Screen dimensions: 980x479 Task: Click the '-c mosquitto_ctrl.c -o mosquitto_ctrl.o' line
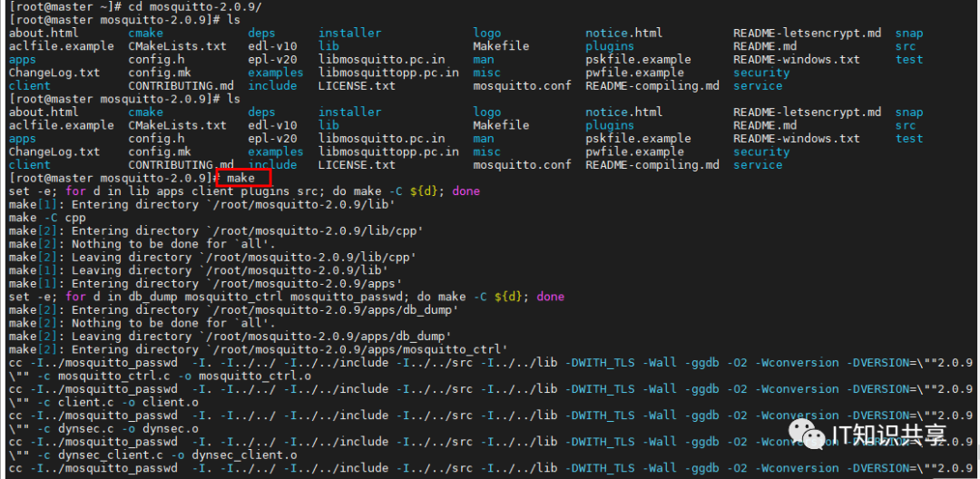coord(160,376)
